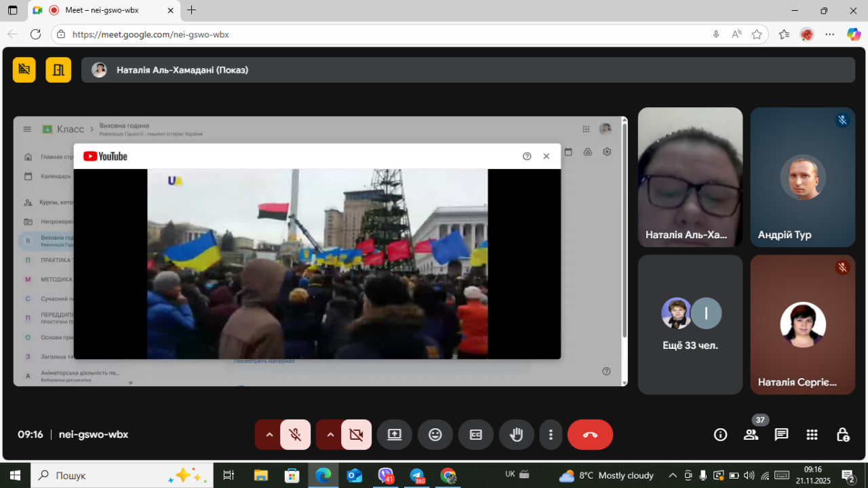Open more options three-dot menu

[x=551, y=434]
